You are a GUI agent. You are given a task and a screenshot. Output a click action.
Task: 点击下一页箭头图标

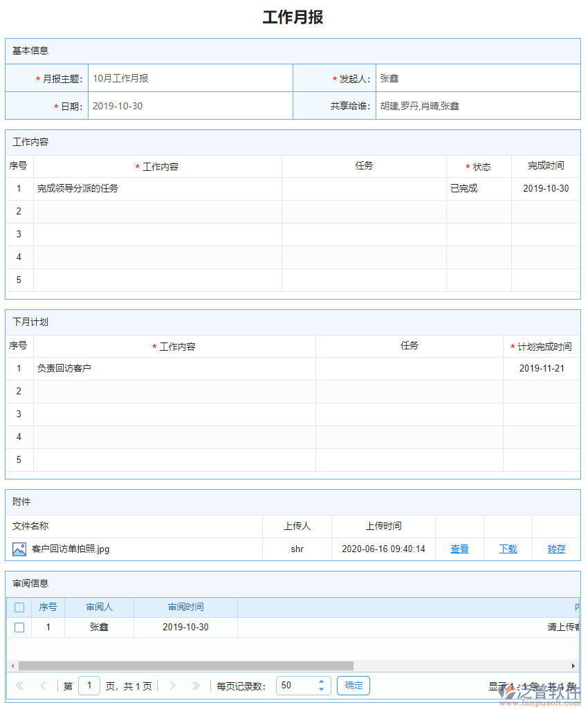click(x=172, y=685)
